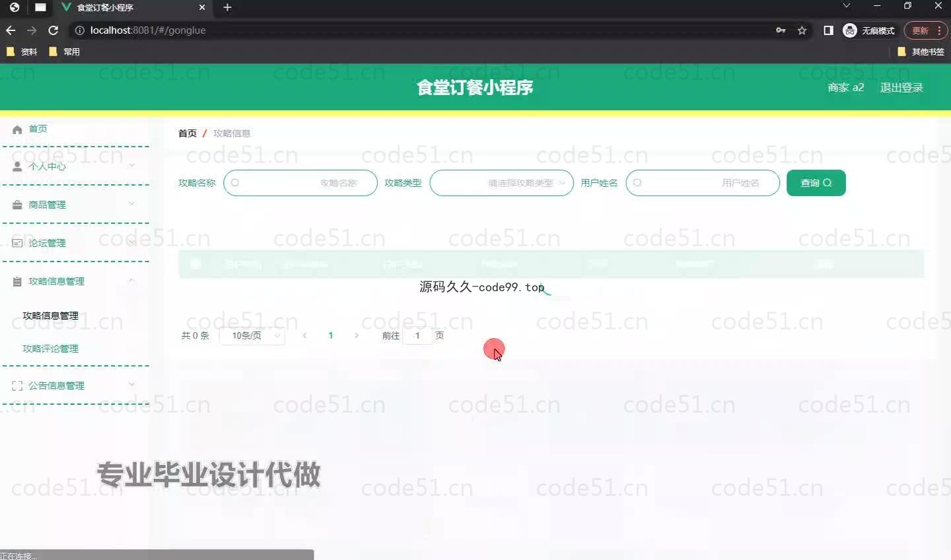Collapse 攻略信息管理 sidebar menu
The width and height of the screenshot is (951, 560).
click(x=75, y=281)
